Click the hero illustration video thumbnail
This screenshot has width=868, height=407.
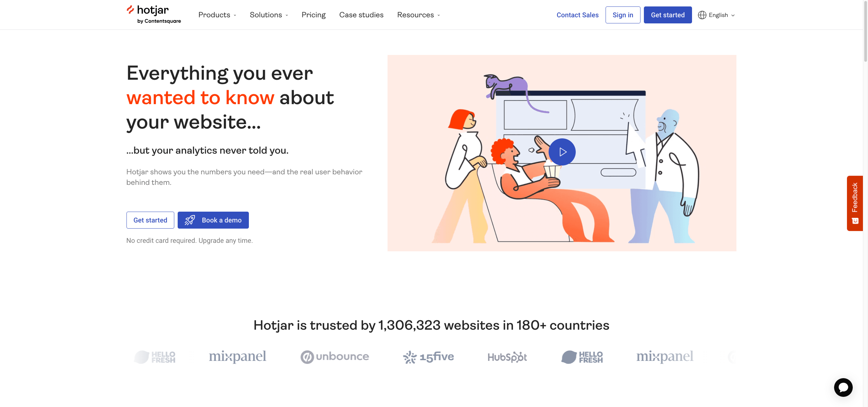point(562,153)
